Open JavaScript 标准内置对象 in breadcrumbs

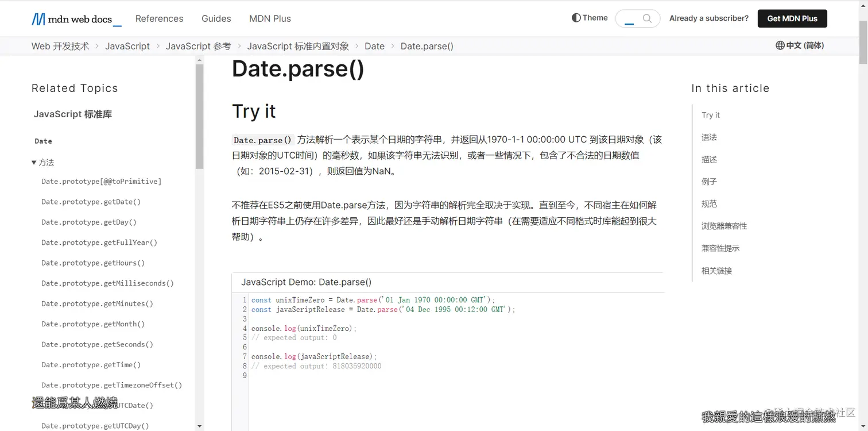(x=297, y=46)
